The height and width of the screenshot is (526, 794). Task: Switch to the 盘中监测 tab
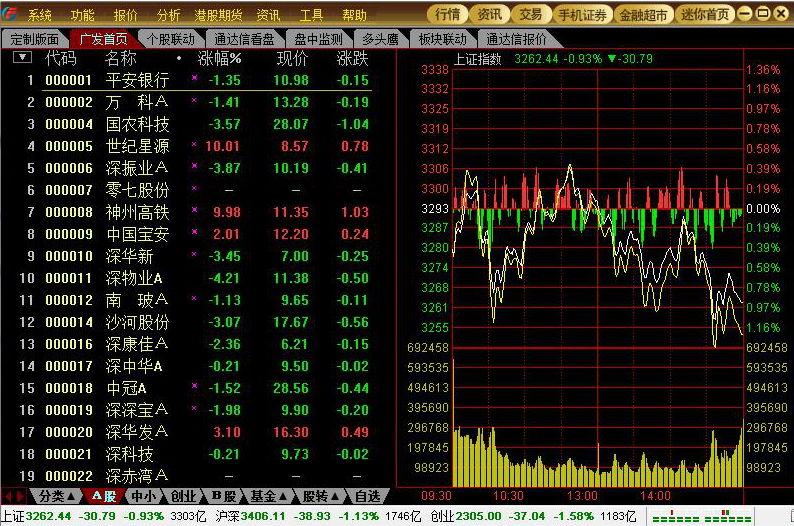click(x=318, y=39)
